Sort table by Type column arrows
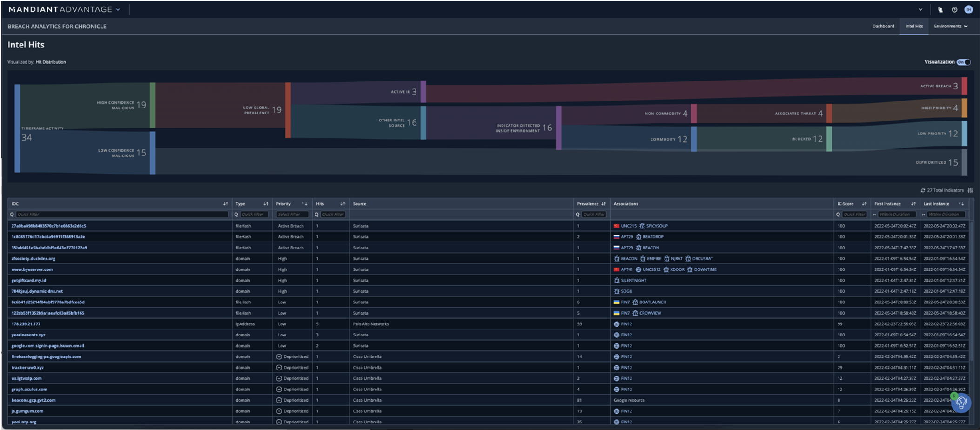This screenshot has height=430, width=980. tap(266, 204)
